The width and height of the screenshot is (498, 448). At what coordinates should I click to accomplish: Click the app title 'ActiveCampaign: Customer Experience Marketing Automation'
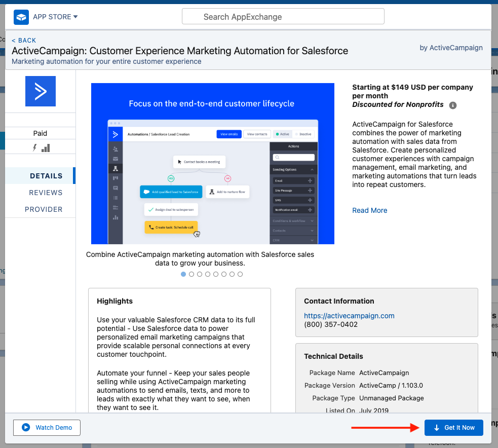180,51
